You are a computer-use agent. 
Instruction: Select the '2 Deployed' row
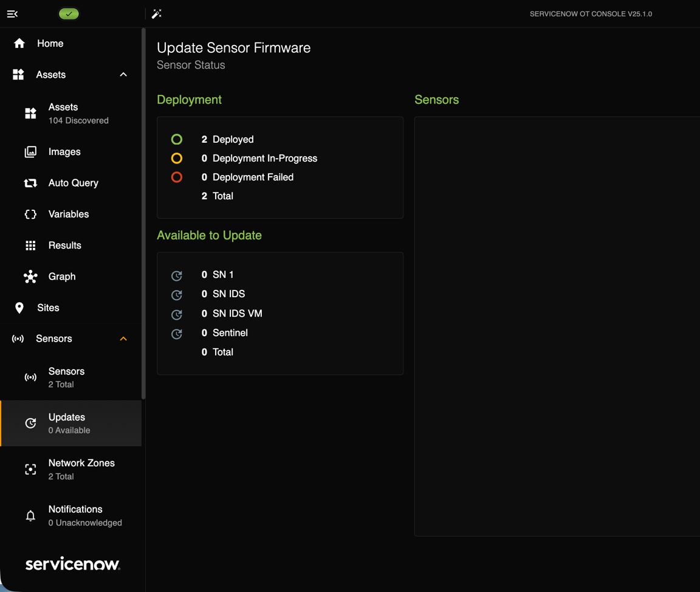pyautogui.click(x=228, y=139)
